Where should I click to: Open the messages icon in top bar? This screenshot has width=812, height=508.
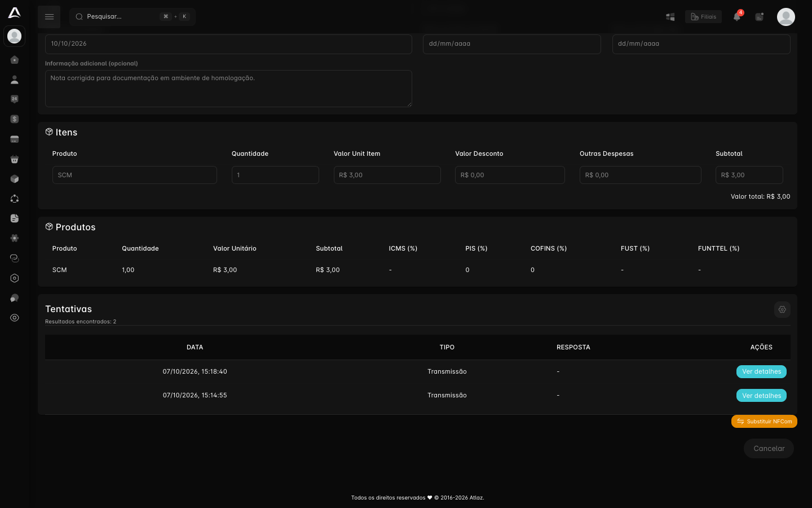coord(760,17)
